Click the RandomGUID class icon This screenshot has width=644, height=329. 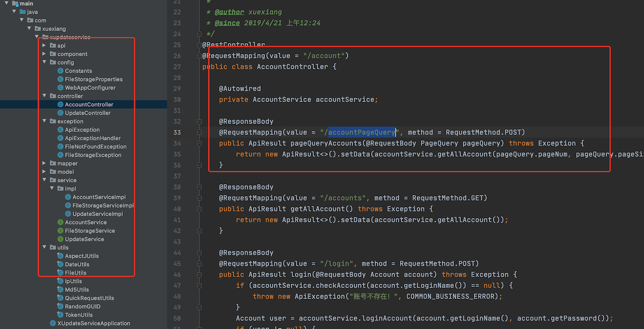coord(60,306)
